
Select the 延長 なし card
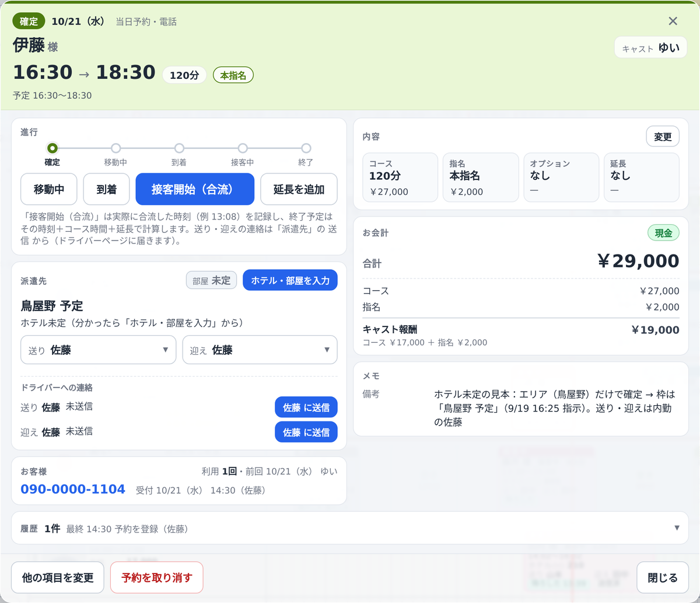coord(642,177)
